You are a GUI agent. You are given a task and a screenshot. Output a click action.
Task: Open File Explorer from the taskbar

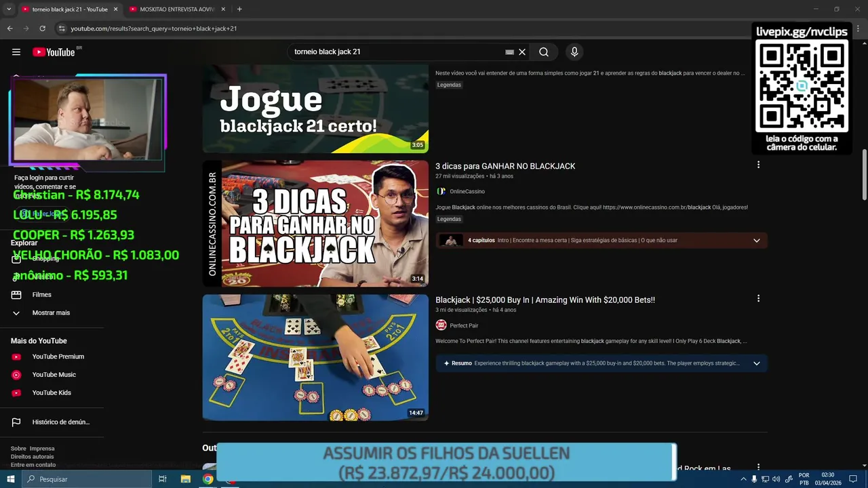click(x=185, y=479)
